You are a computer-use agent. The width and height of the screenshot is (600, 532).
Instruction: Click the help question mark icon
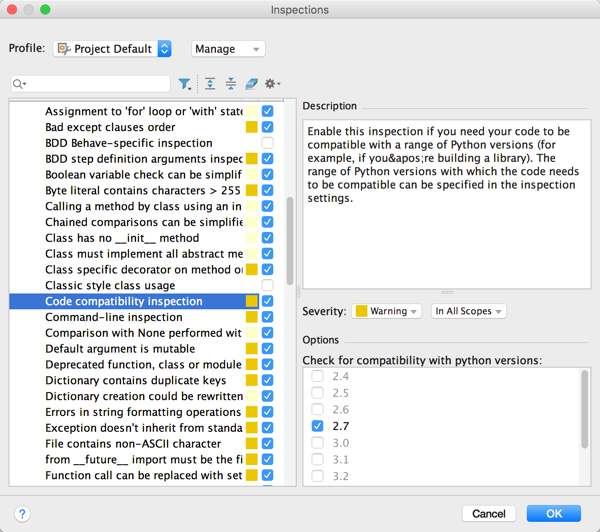click(22, 513)
